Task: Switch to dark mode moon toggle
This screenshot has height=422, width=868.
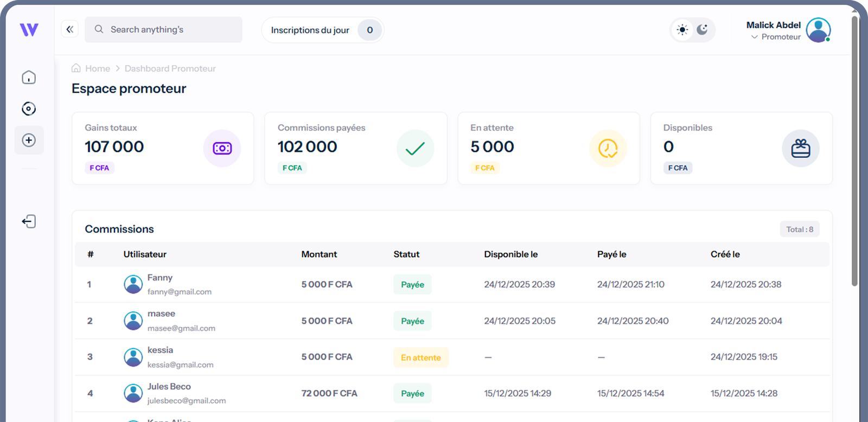Action: [703, 30]
